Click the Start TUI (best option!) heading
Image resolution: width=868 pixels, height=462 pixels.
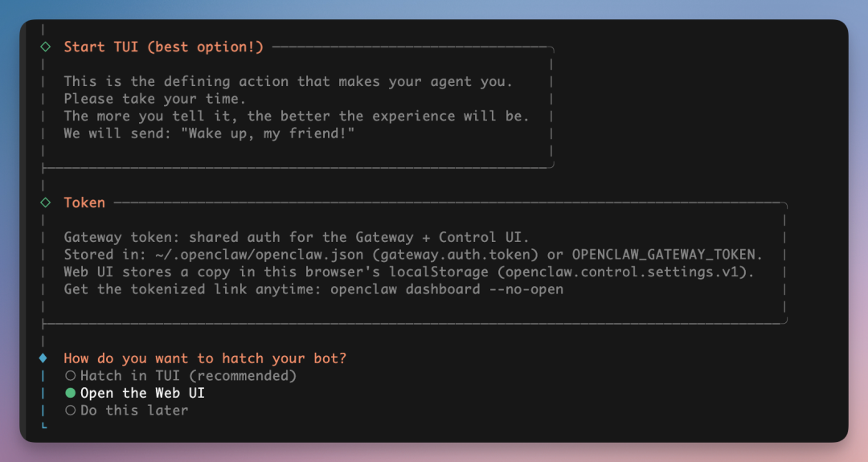[163, 47]
